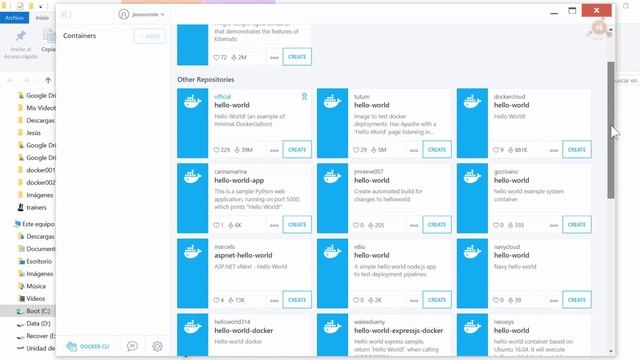Click the Docker whale thumbnail of official hello-world
The height and width of the screenshot is (360, 640).
[x=193, y=123]
